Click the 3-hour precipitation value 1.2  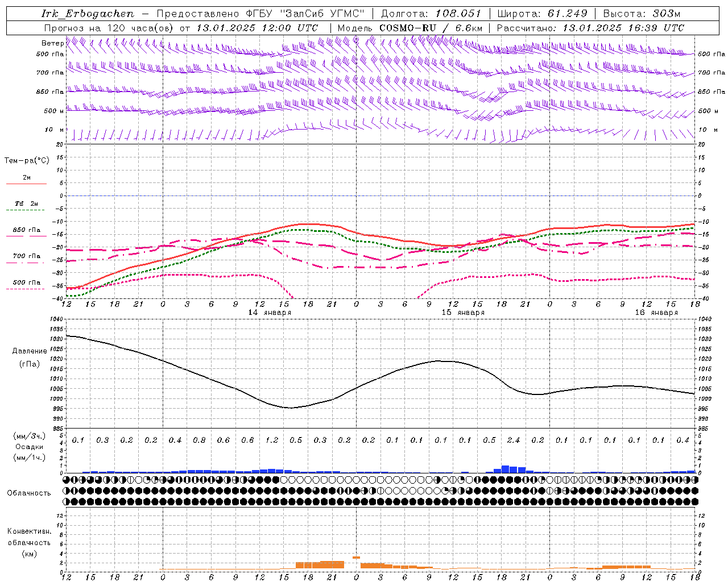click(x=272, y=440)
